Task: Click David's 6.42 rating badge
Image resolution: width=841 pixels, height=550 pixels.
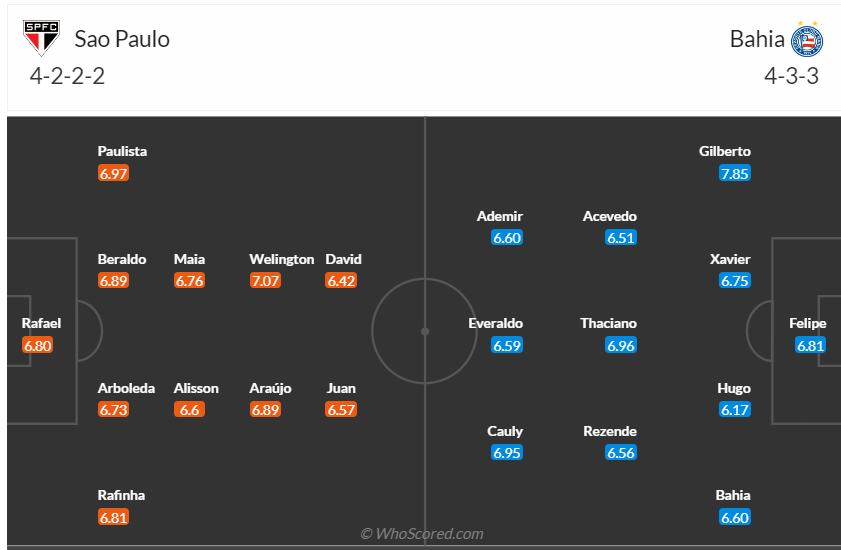Action: tap(341, 281)
